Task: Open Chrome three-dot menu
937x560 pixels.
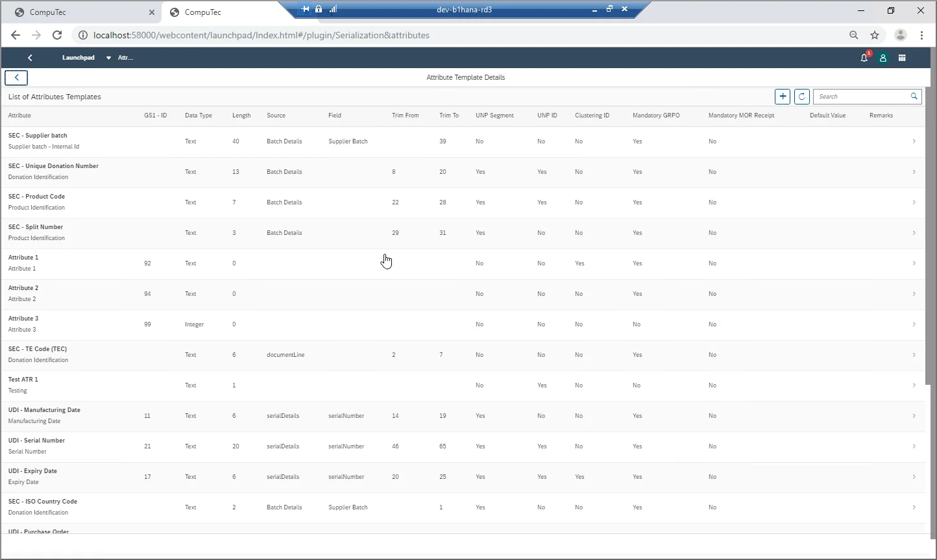Action: click(921, 35)
